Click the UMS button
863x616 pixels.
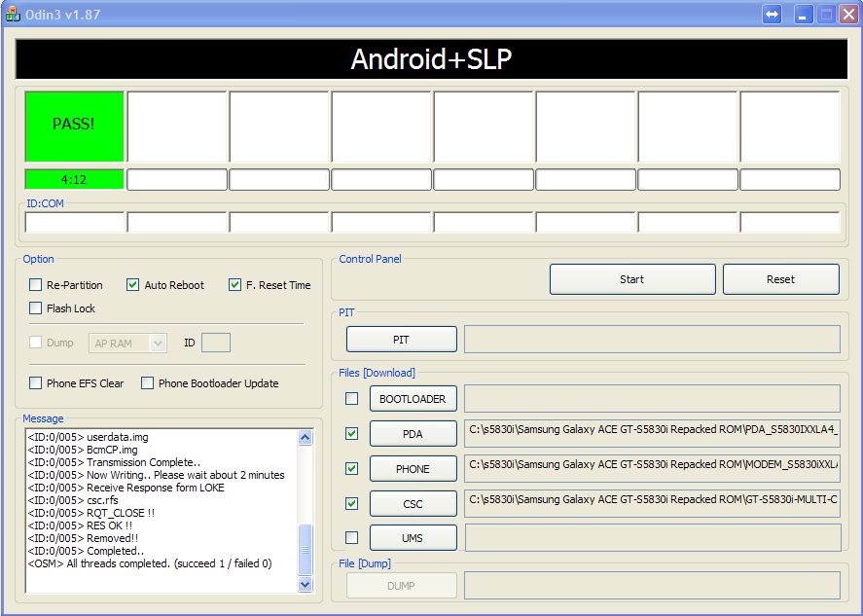[x=413, y=538]
